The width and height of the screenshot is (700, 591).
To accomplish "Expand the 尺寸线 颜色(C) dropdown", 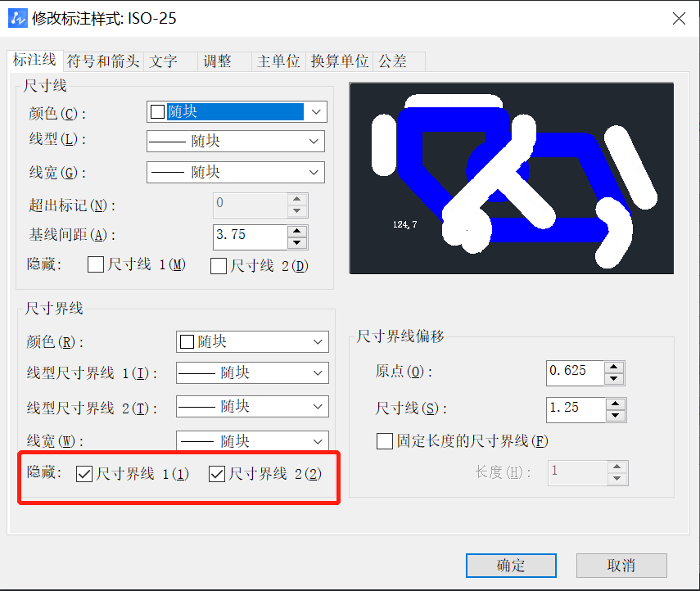I will tap(316, 111).
